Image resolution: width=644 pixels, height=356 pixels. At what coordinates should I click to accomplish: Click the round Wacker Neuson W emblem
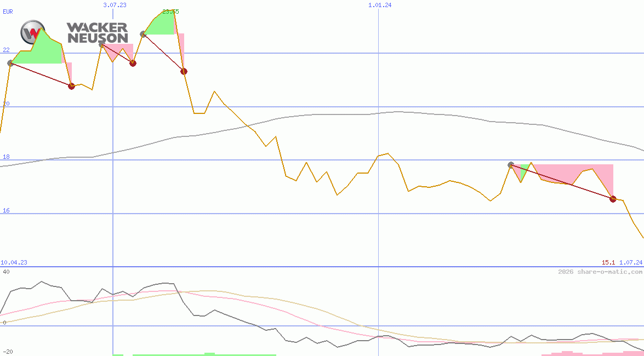coord(33,32)
